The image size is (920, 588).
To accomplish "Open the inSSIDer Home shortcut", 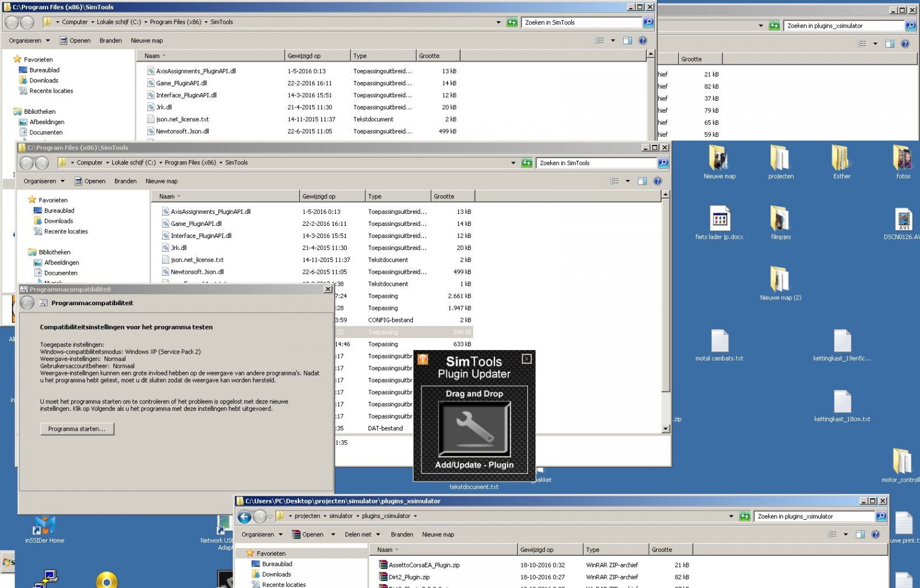I will (44, 529).
